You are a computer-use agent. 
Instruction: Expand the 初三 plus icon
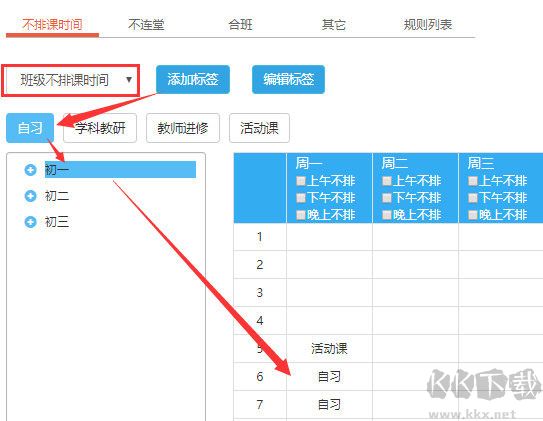30,222
